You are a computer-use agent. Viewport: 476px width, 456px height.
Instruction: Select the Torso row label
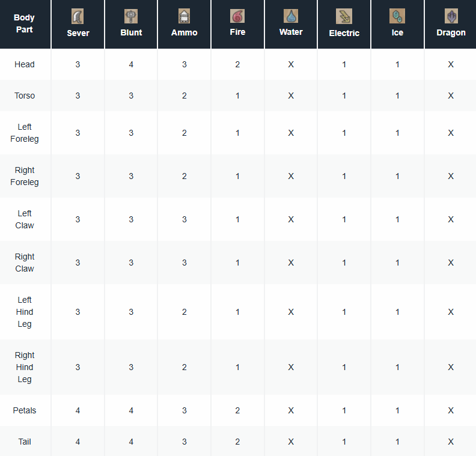point(25,96)
